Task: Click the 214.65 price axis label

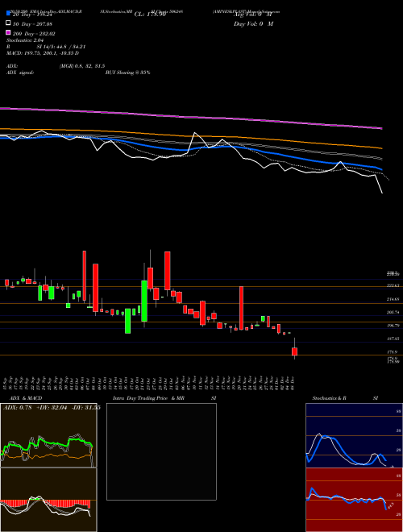Action: point(393,299)
